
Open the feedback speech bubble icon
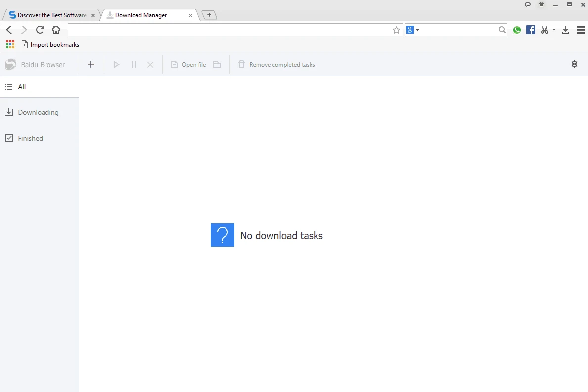click(x=528, y=5)
